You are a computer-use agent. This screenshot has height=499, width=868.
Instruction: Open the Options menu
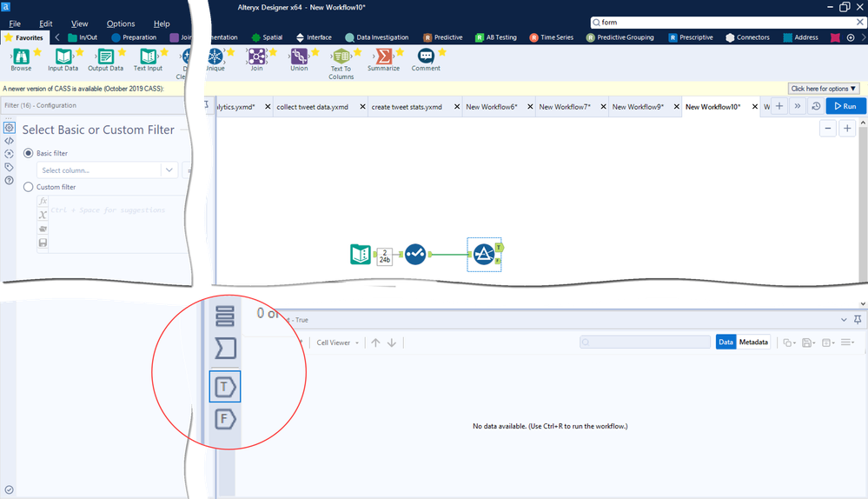click(x=121, y=23)
